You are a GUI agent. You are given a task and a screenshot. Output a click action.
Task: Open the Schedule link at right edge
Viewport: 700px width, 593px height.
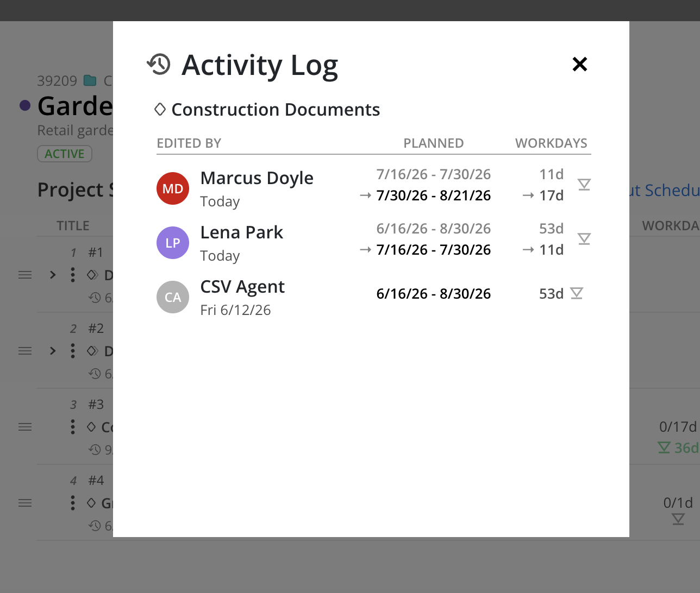(x=665, y=190)
